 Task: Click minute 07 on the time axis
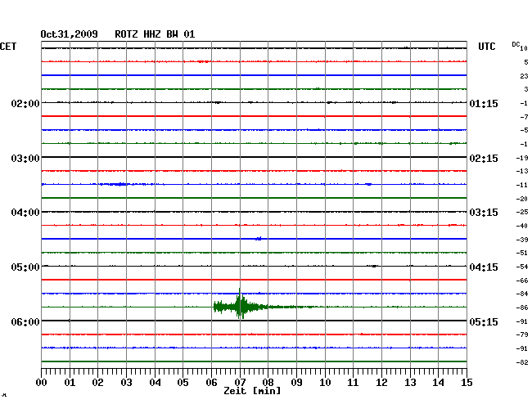pyautogui.click(x=240, y=383)
